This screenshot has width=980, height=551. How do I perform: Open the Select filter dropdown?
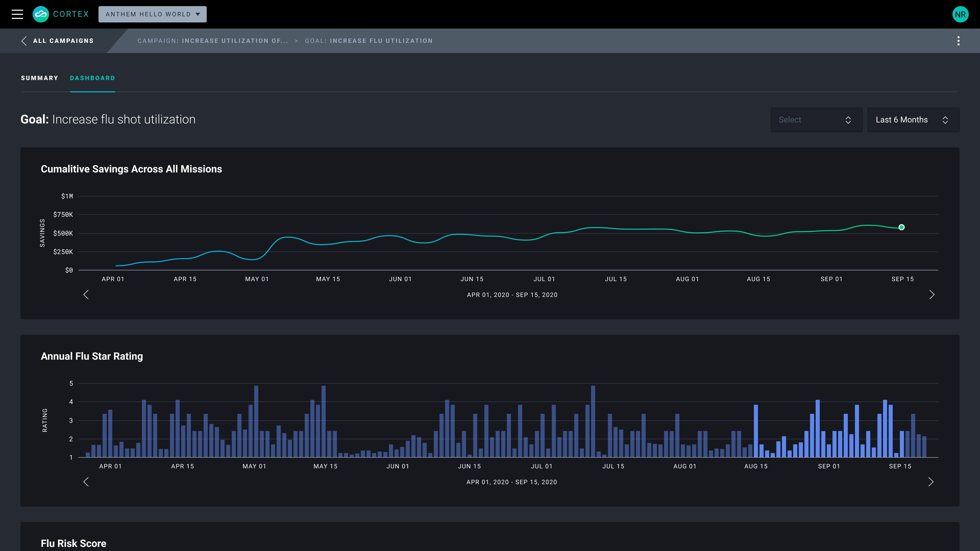pyautogui.click(x=816, y=120)
